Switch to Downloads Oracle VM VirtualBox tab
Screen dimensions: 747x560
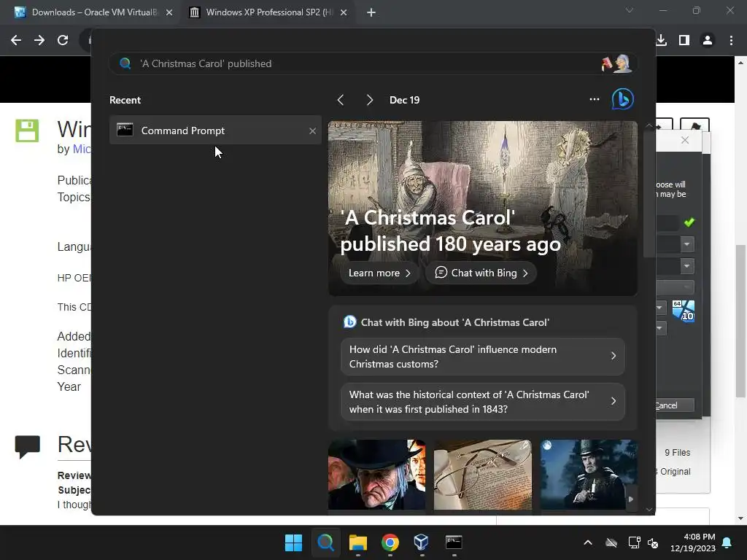point(94,12)
